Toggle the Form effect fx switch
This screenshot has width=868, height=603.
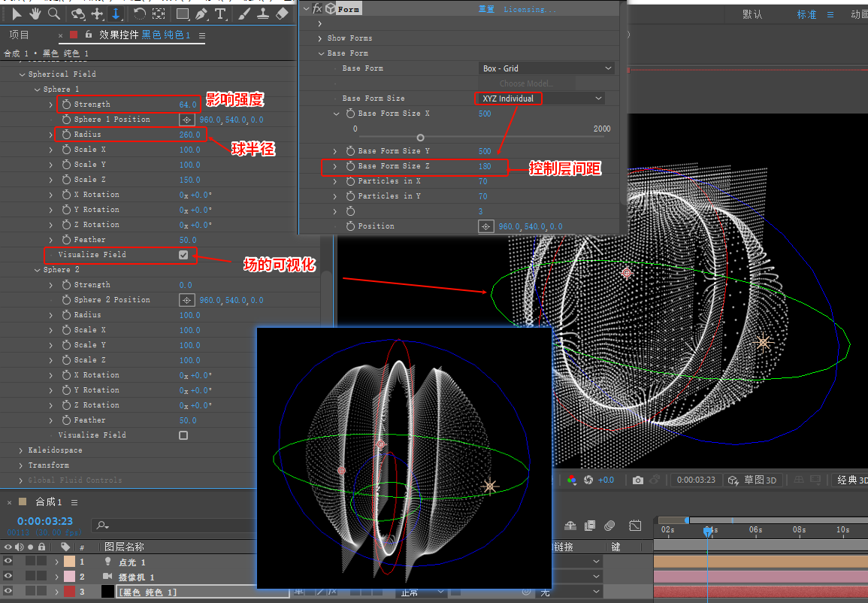tap(317, 8)
